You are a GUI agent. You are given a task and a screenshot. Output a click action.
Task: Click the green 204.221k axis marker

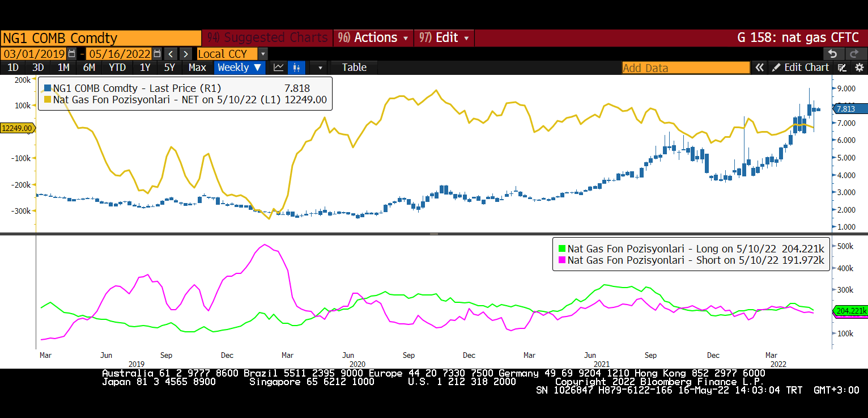click(x=850, y=311)
